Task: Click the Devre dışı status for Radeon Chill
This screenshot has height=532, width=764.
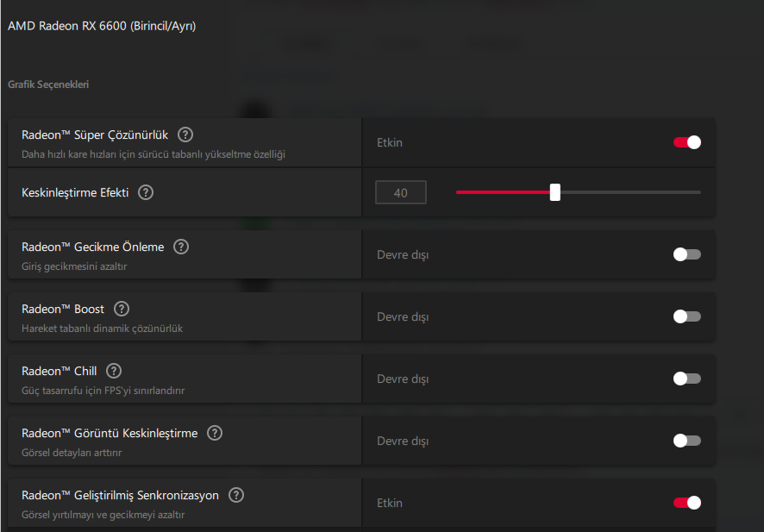Action: pos(403,379)
